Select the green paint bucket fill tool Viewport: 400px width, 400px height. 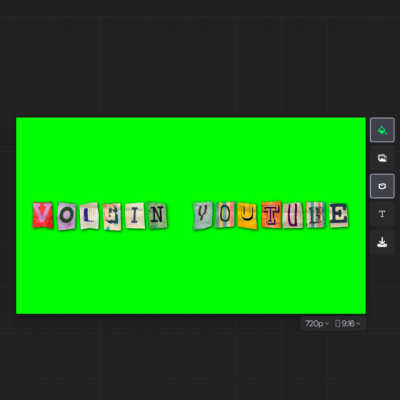click(x=382, y=130)
